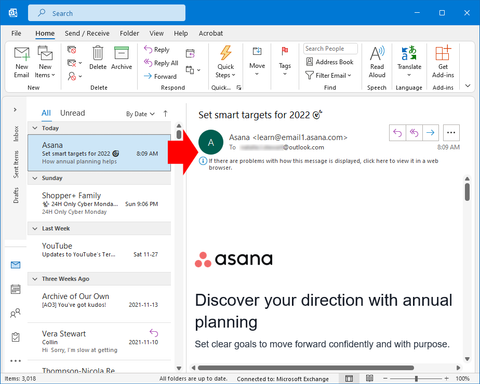Expand the folder pane
Viewport: 480px width, 384px height.
(x=15, y=109)
